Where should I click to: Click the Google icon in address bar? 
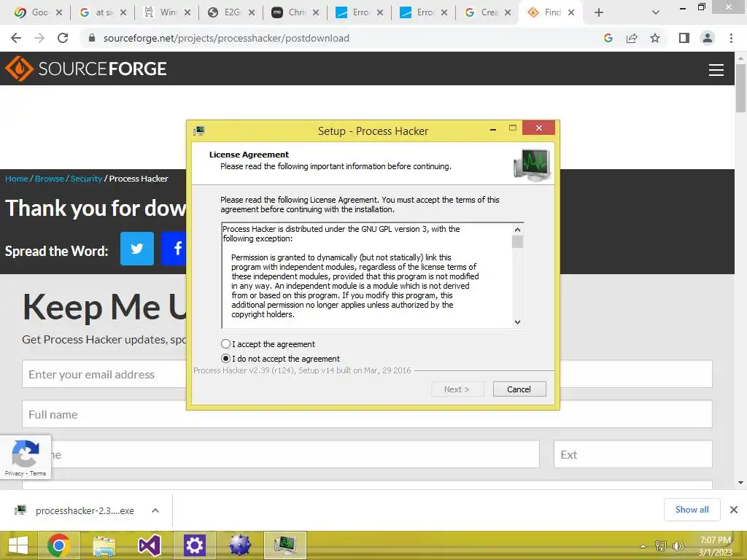[608, 38]
